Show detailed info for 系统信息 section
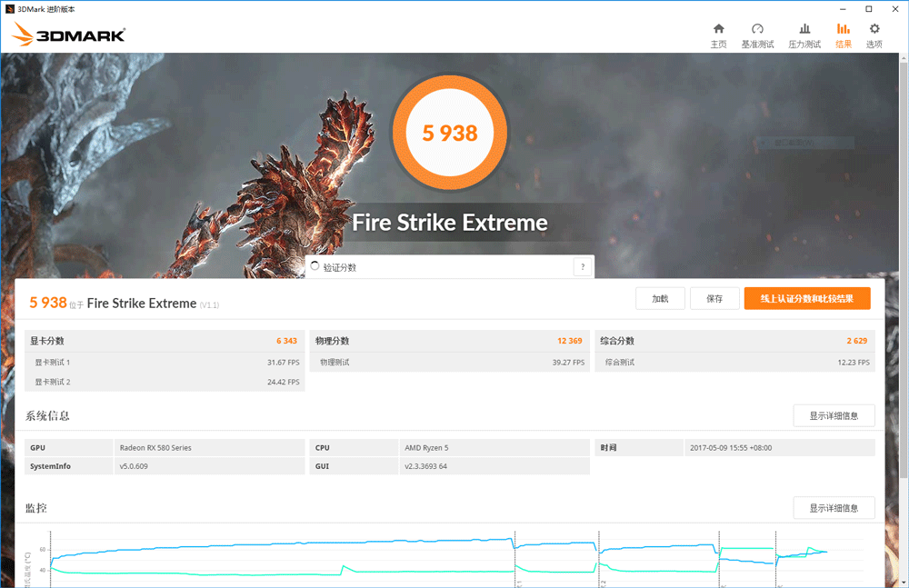The height and width of the screenshot is (588, 909). 834,416
